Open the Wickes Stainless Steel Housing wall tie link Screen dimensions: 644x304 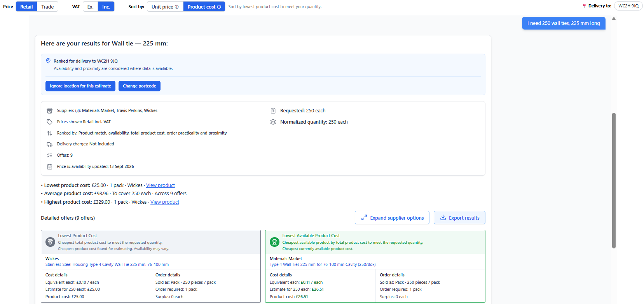[107, 264]
